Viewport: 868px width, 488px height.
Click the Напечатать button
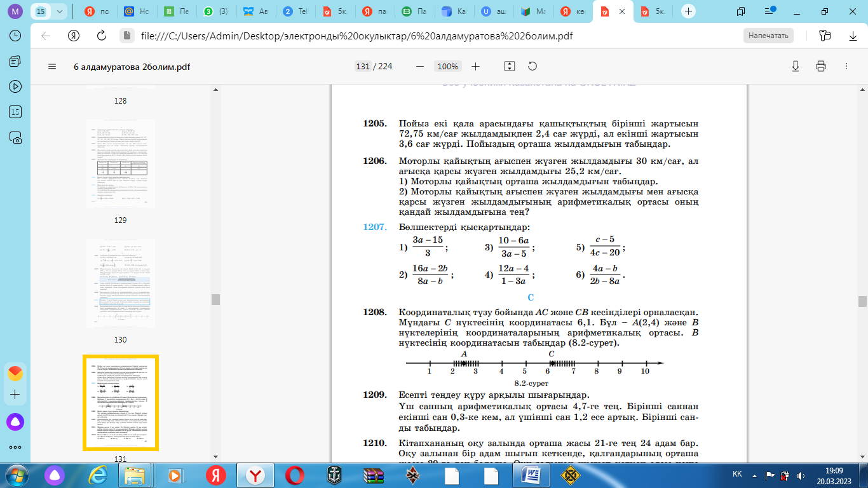coord(768,36)
